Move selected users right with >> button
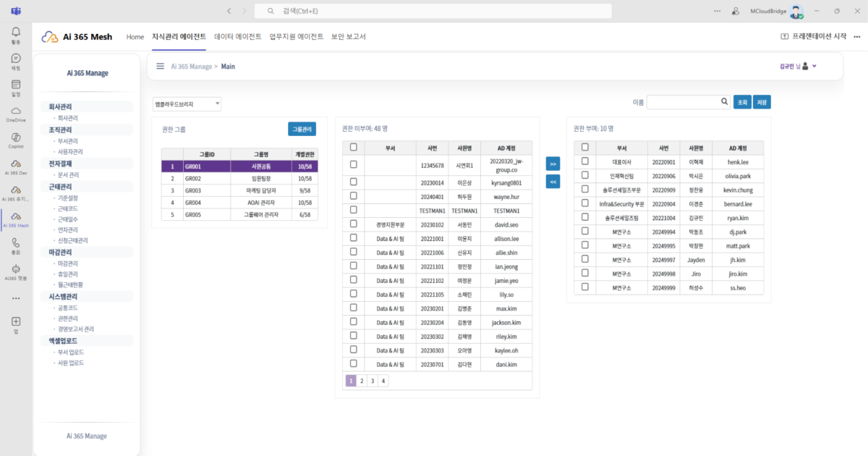This screenshot has height=456, width=868. tap(553, 164)
